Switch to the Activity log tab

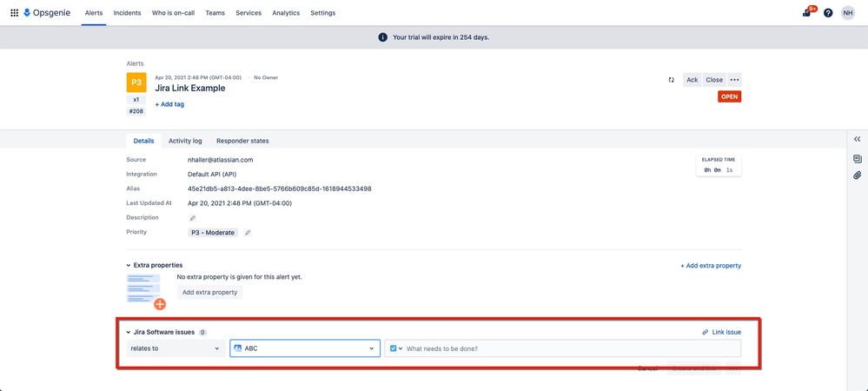pos(185,141)
